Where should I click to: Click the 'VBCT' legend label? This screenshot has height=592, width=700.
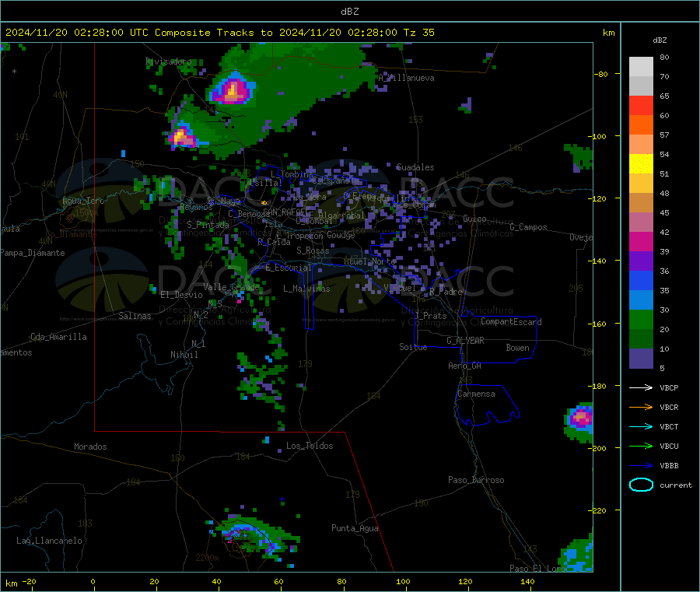[x=669, y=427]
